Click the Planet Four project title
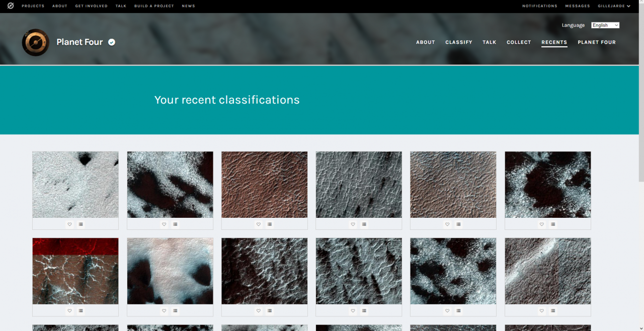Image resolution: width=644 pixels, height=331 pixels. tap(79, 42)
